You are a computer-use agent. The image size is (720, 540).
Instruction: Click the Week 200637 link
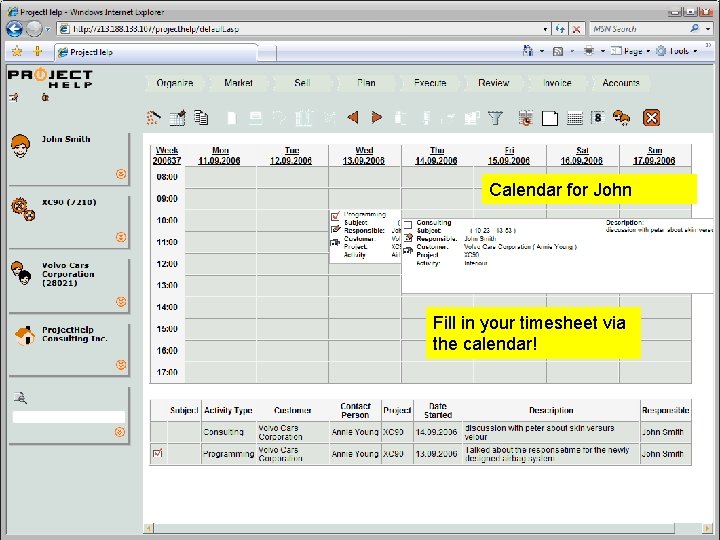pos(167,155)
